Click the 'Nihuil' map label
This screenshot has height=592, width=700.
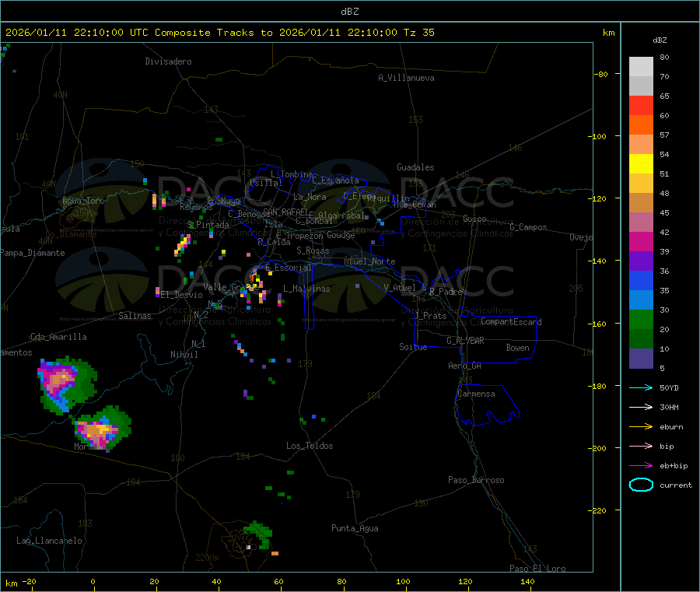pyautogui.click(x=184, y=355)
